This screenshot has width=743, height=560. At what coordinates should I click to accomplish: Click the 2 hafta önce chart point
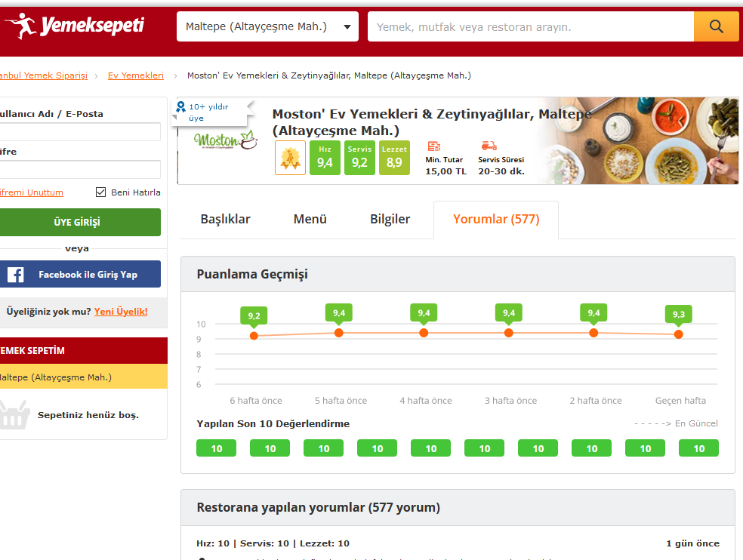click(593, 333)
